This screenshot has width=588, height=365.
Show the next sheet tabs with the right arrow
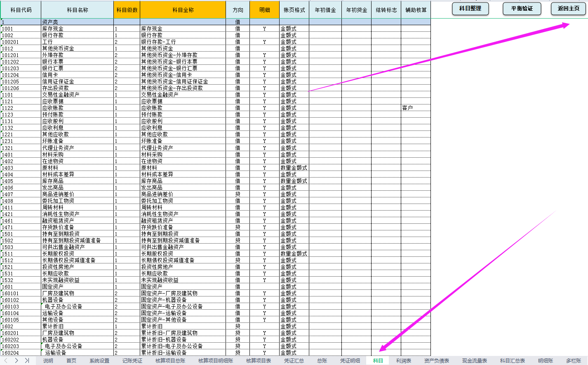click(x=16, y=360)
